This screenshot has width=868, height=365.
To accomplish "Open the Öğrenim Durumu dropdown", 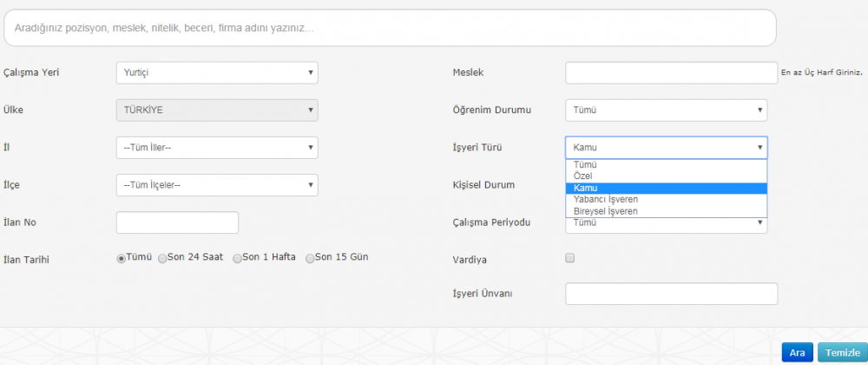I will (667, 110).
